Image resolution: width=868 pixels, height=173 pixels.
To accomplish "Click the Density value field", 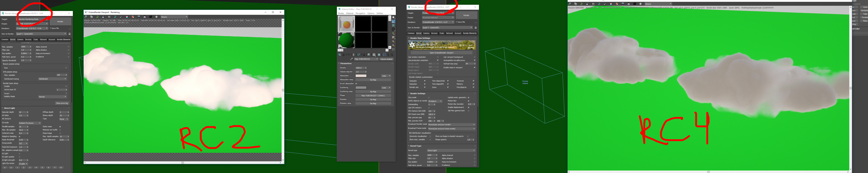I will point(360,68).
